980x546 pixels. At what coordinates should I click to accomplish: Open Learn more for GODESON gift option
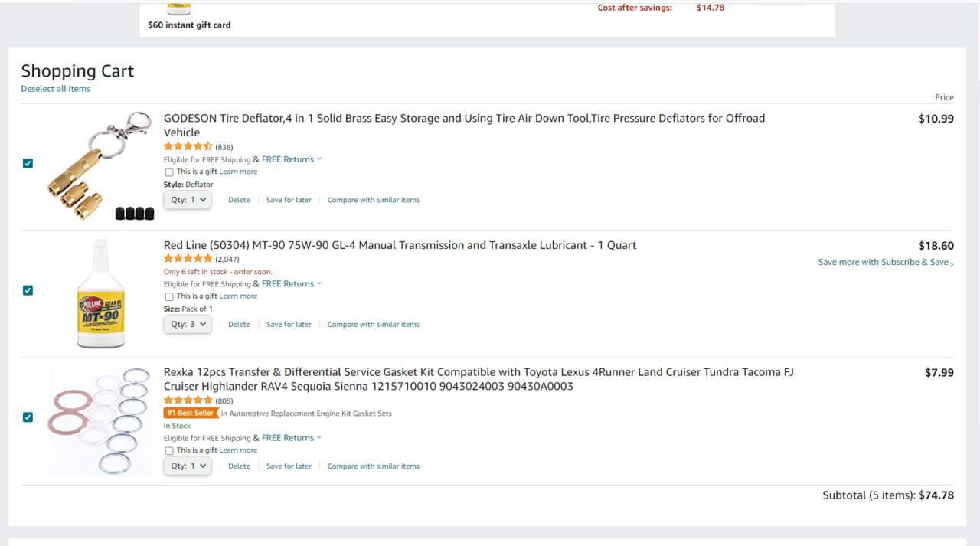pyautogui.click(x=238, y=172)
